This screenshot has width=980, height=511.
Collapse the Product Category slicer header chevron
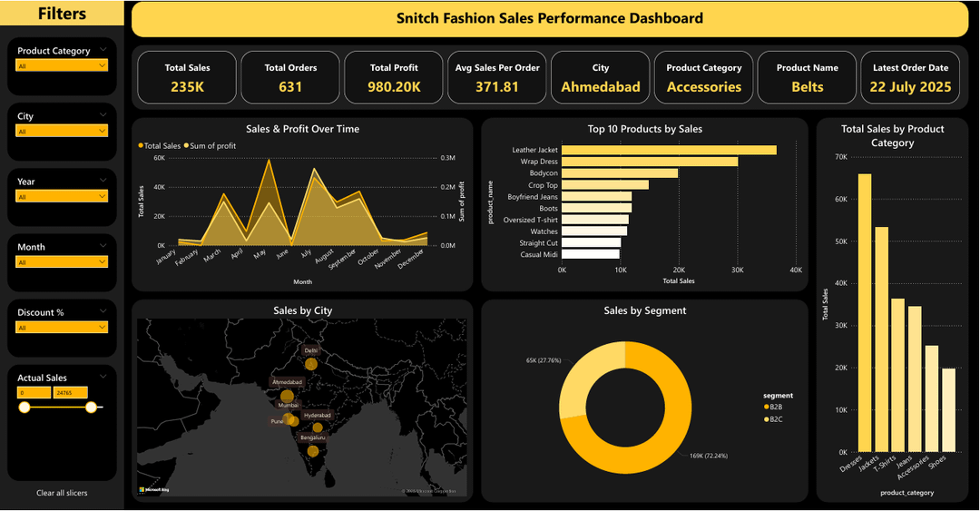pos(103,49)
